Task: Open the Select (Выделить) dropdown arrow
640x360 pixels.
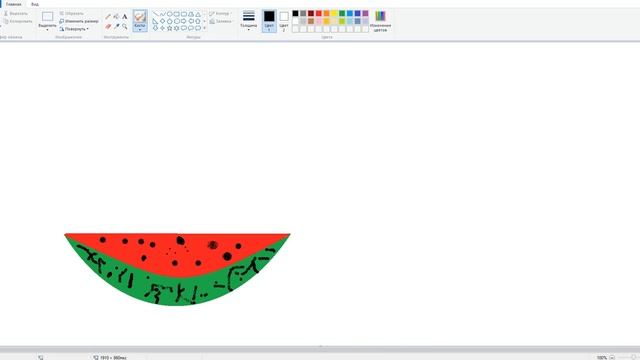Action: (x=47, y=30)
